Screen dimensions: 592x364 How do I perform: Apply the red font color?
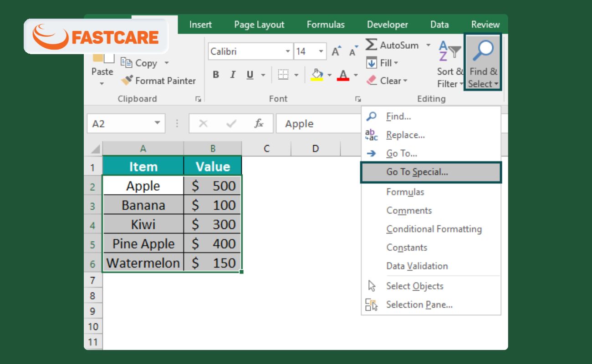343,75
